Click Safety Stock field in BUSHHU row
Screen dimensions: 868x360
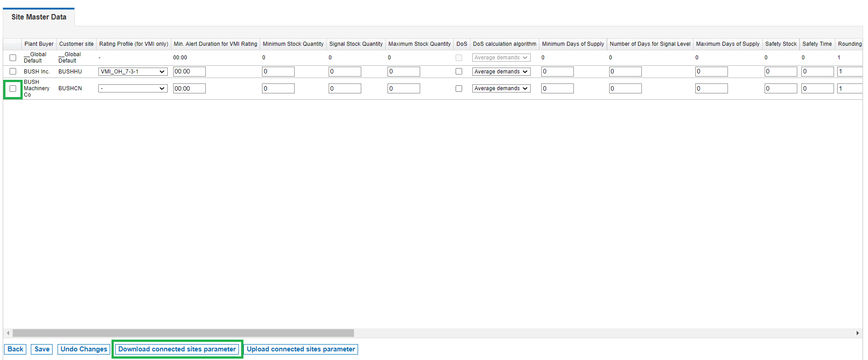(x=781, y=72)
